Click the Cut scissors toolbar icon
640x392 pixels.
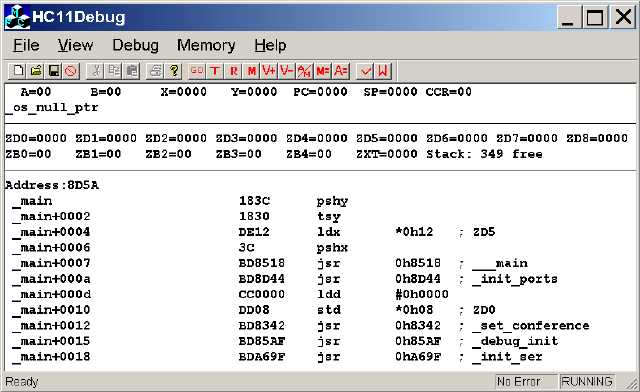(x=96, y=71)
